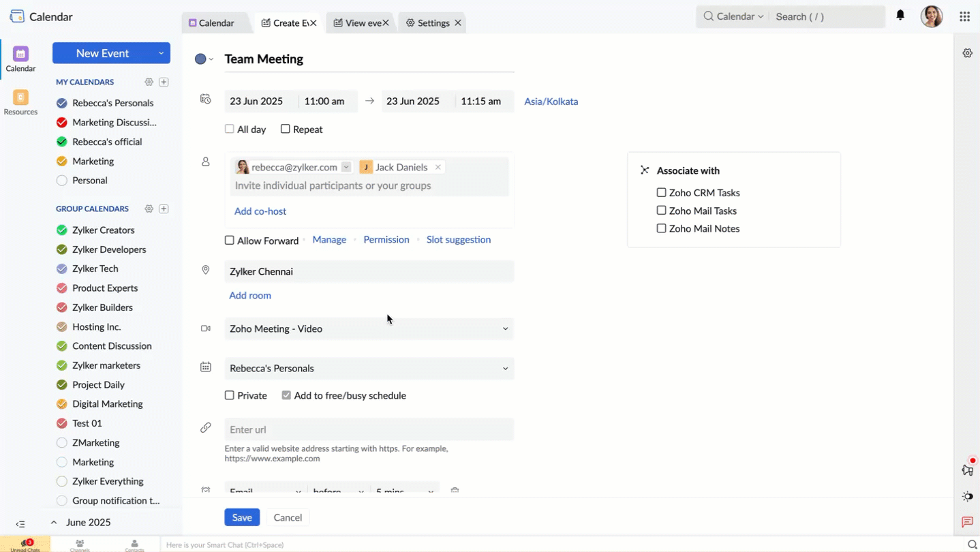980x552 pixels.
Task: Toggle Personal calendar visibility
Action: click(61, 181)
